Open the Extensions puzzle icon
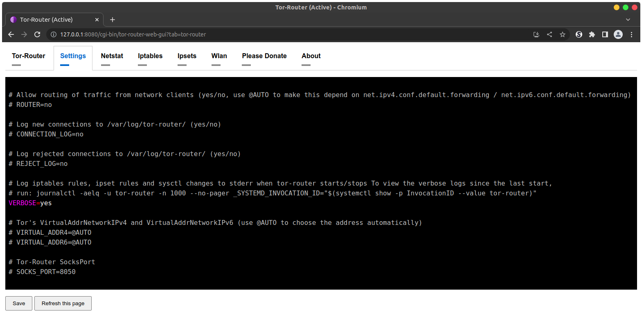The height and width of the screenshot is (331, 644). [592, 34]
